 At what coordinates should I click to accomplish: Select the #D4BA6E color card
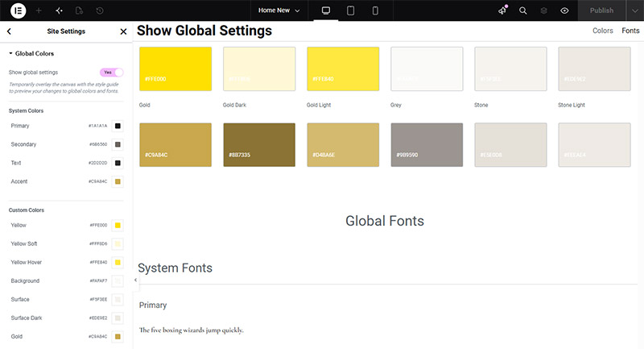pos(343,145)
